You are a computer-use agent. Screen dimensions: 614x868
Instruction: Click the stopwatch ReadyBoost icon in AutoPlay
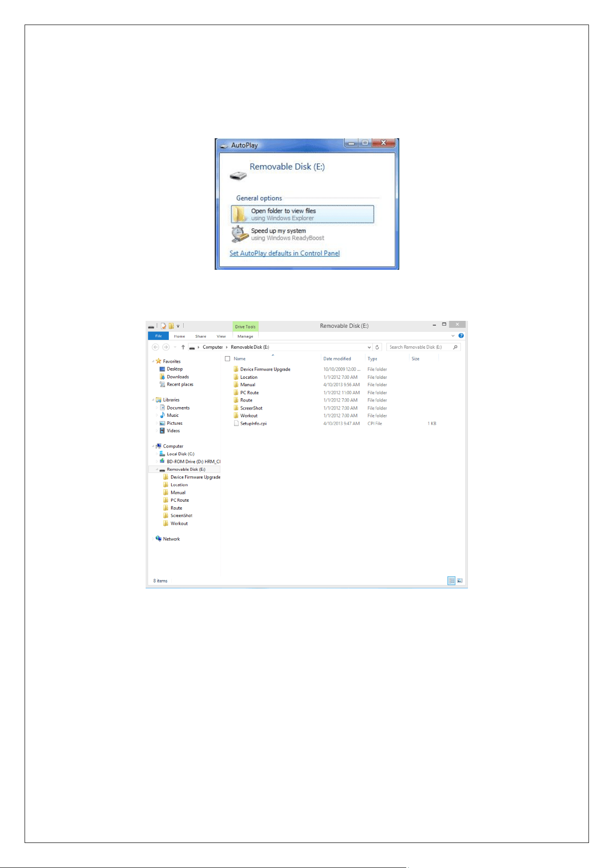pos(240,234)
